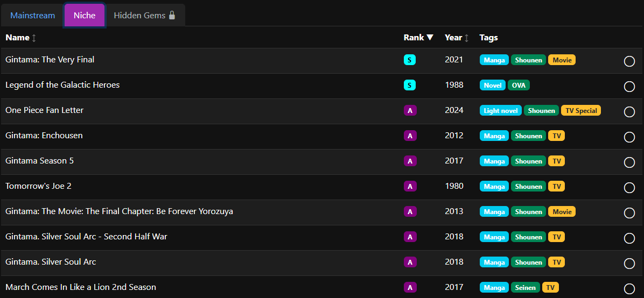This screenshot has width=644, height=298.
Task: Open March Comes In Like a Lion 2nd Season
Action: [81, 287]
